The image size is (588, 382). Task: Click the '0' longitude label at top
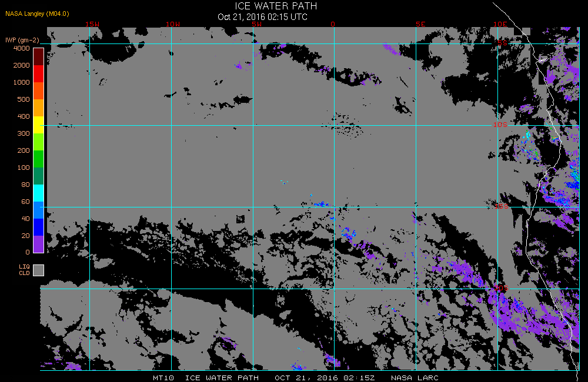[x=333, y=24]
